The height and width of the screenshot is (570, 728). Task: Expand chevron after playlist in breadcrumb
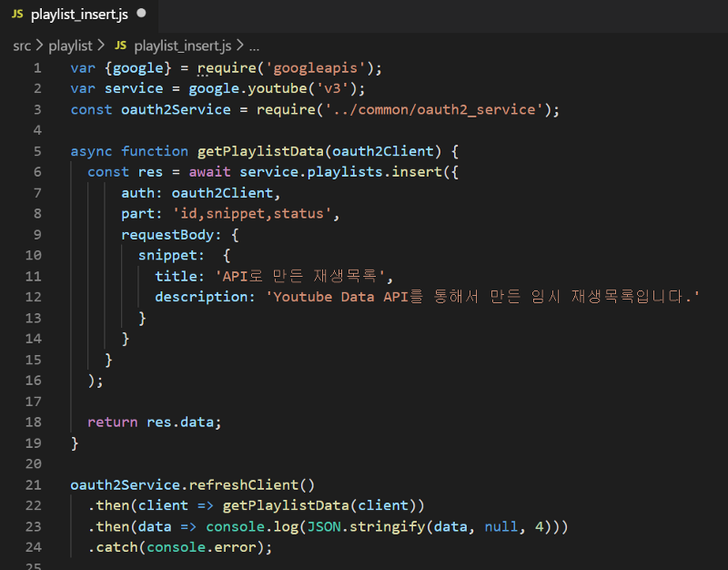[101, 46]
